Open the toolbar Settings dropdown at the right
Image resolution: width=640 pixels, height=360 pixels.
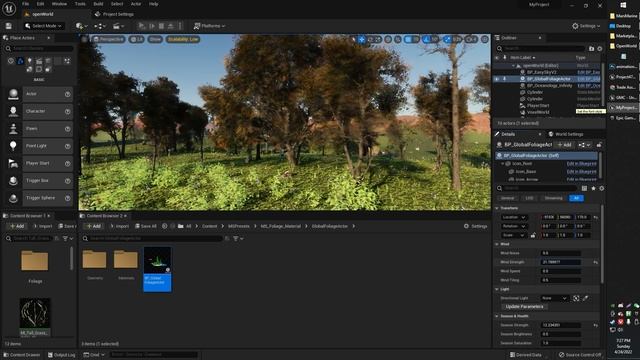[586, 26]
